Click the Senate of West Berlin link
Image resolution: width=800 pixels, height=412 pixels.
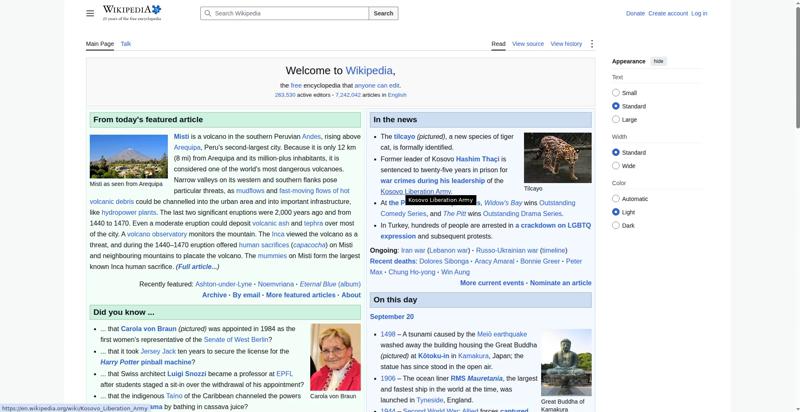(236, 340)
